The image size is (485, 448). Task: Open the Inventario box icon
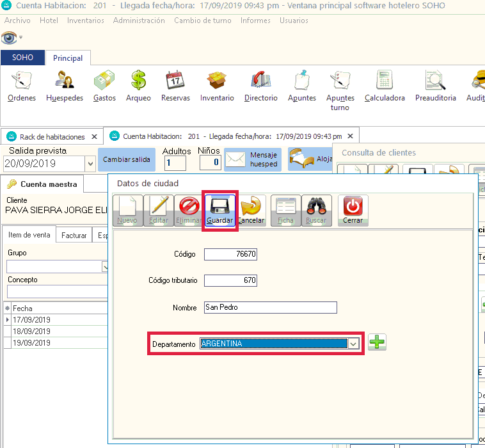click(217, 81)
